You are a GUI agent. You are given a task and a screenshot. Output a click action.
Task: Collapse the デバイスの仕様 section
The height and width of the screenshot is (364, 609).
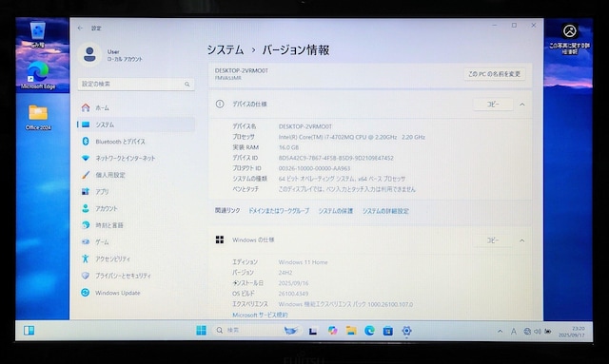point(522,104)
